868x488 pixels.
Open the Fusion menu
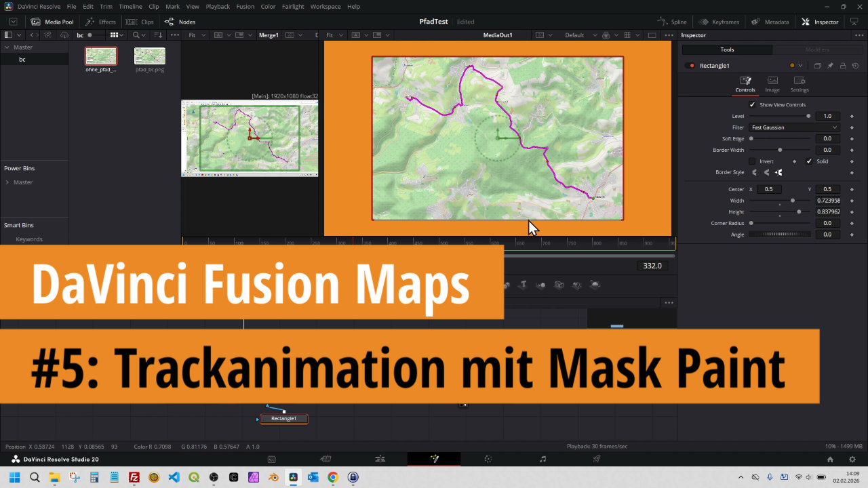point(245,6)
